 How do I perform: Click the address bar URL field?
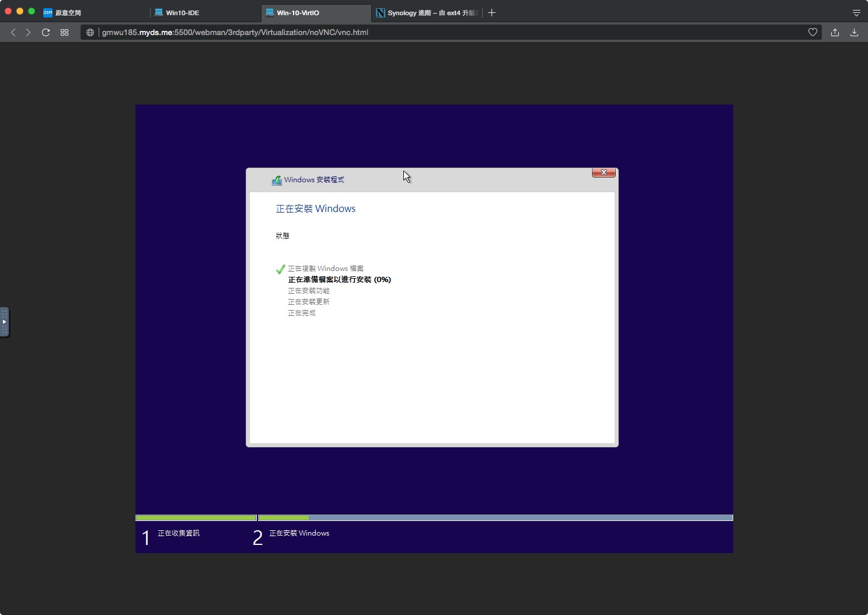pyautogui.click(x=449, y=32)
